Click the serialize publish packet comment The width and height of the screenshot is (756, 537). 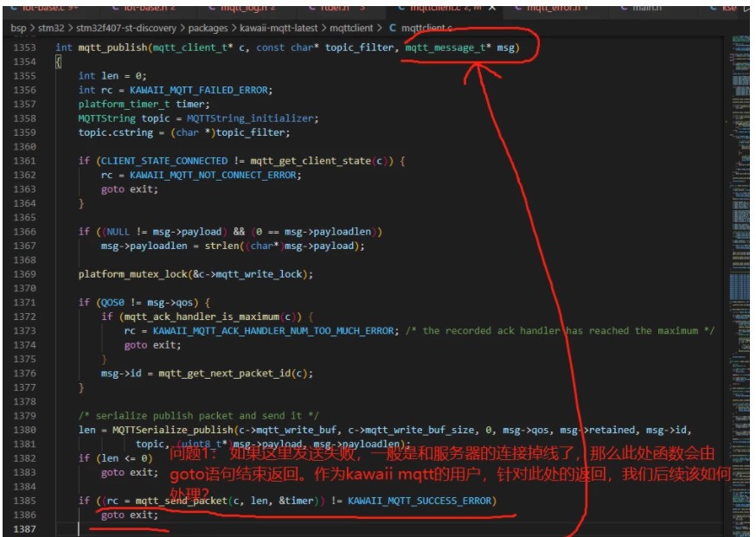tap(199, 416)
